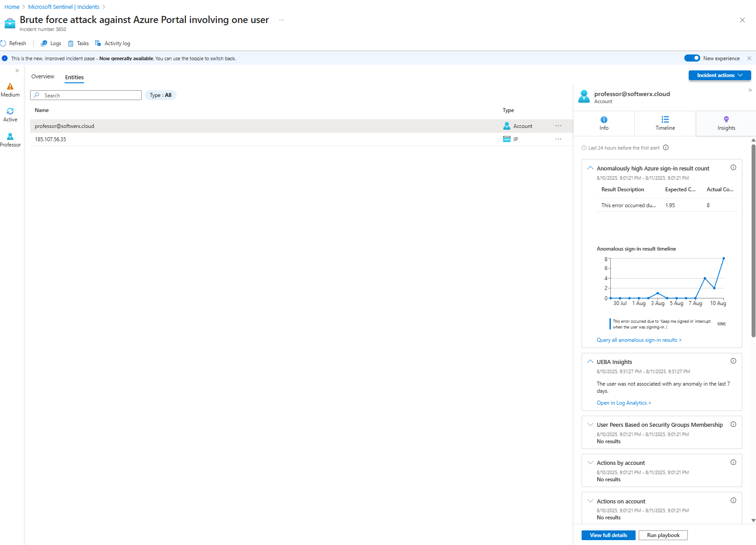Click the entity Search field
The image size is (756, 545).
(x=86, y=95)
